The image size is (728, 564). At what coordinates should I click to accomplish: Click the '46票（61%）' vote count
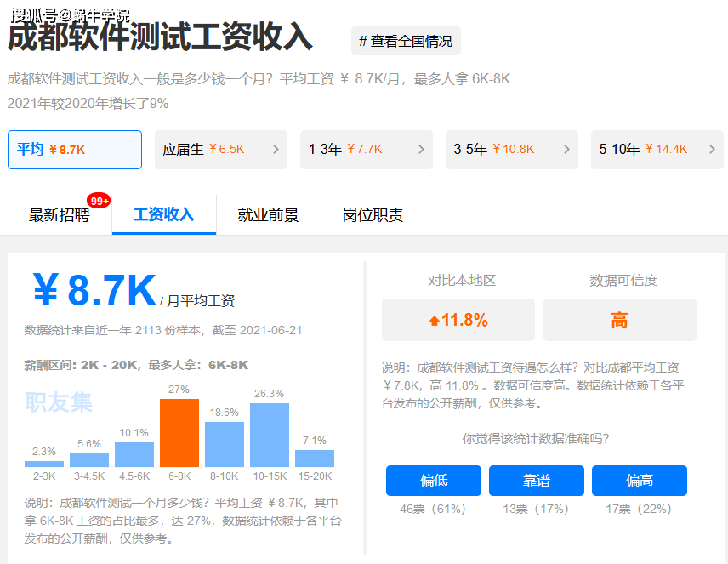[433, 509]
